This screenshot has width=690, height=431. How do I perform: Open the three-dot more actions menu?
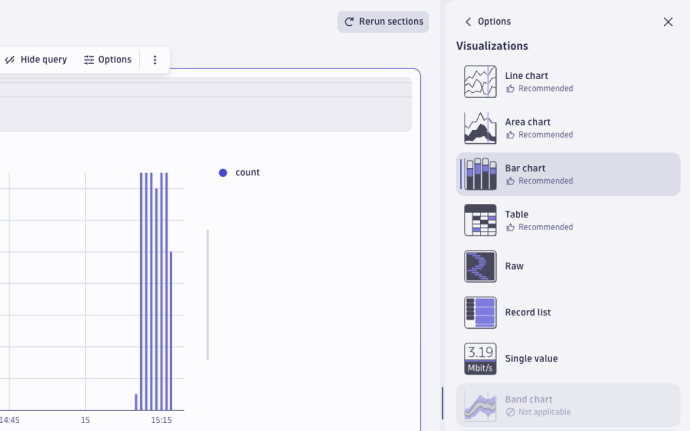(155, 60)
